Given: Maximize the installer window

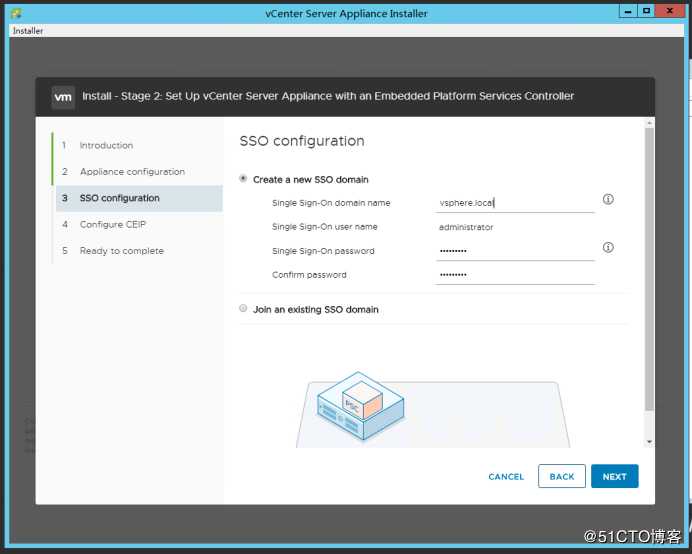Looking at the screenshot, I should click(646, 11).
